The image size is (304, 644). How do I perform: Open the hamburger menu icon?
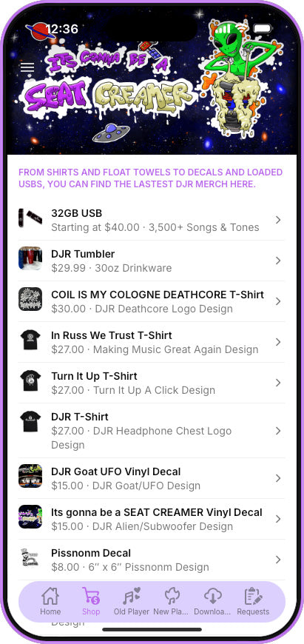(27, 67)
